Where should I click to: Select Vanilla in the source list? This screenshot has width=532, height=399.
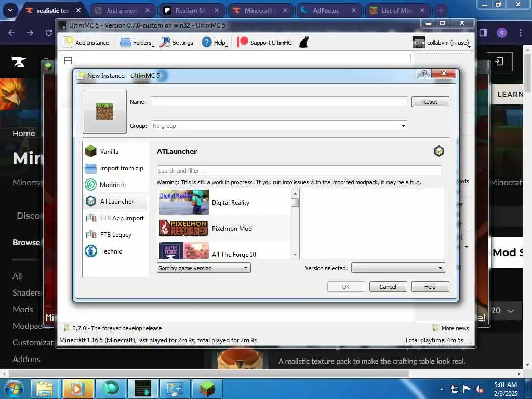pos(115,151)
